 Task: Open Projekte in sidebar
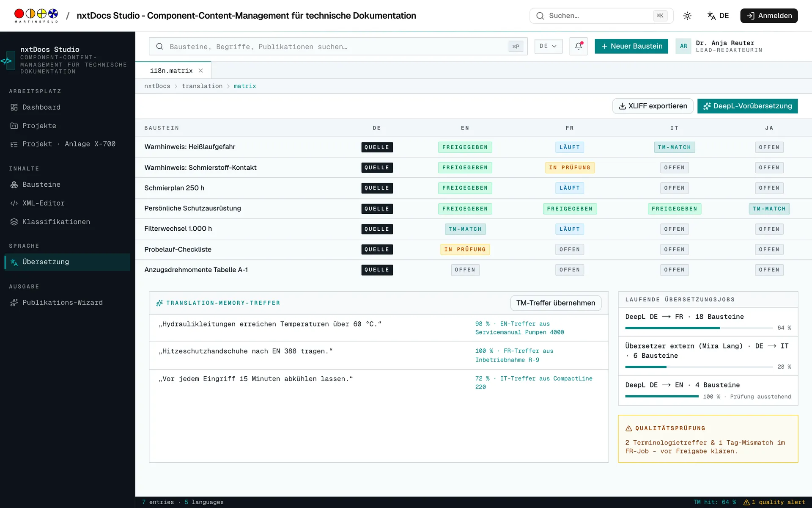[68, 126]
